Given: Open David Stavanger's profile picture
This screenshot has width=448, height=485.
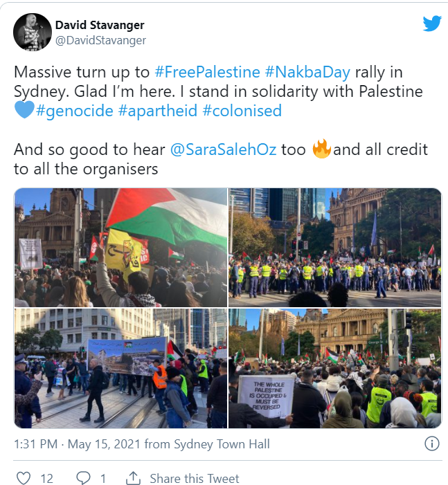Looking at the screenshot, I should 33,32.
